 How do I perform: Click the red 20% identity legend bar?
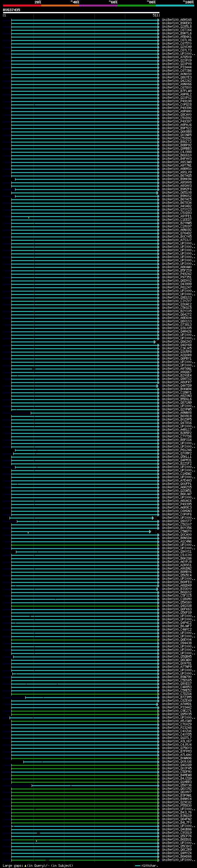22,6
